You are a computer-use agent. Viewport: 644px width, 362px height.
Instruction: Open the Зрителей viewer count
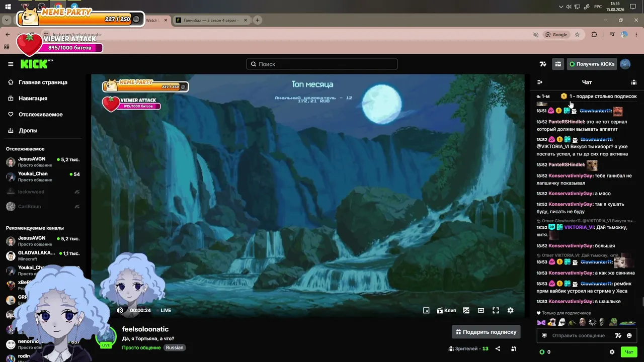pyautogui.click(x=468, y=348)
